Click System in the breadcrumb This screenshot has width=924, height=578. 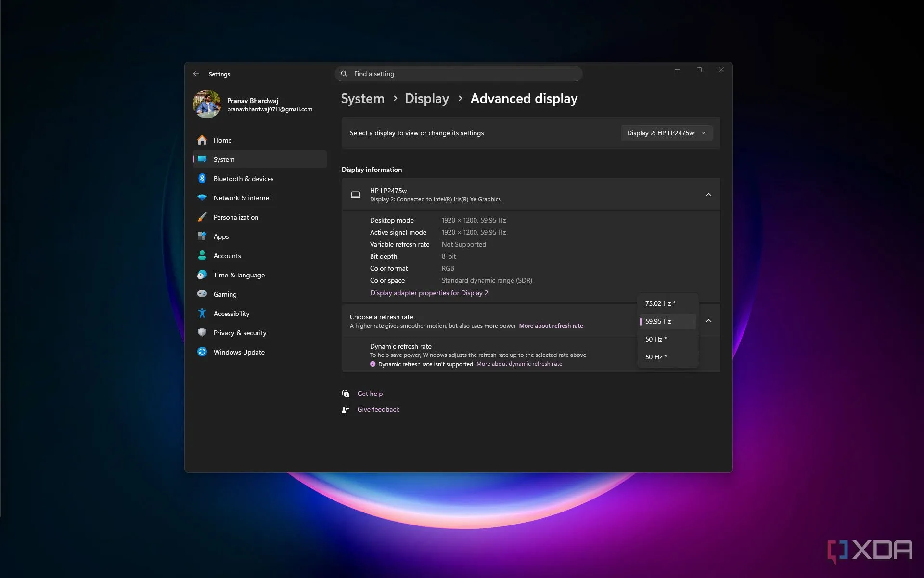coord(362,99)
